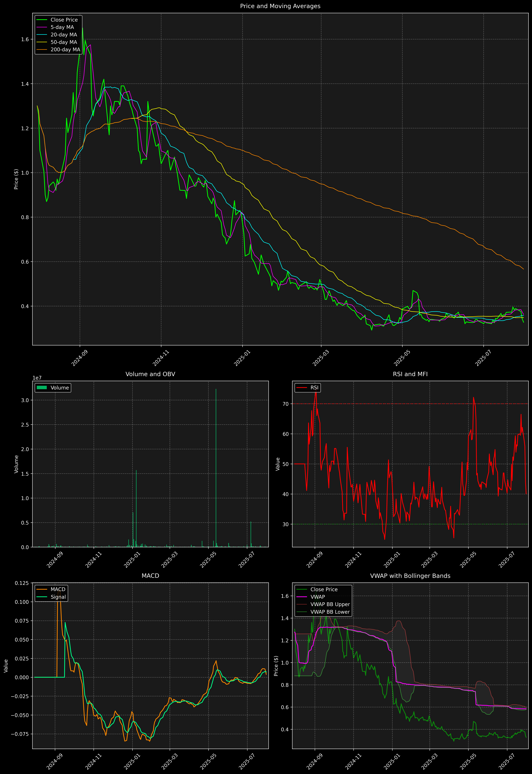Click the tallest volume bar near 2025-05
Image resolution: width=532 pixels, height=774 pixels.
click(216, 468)
